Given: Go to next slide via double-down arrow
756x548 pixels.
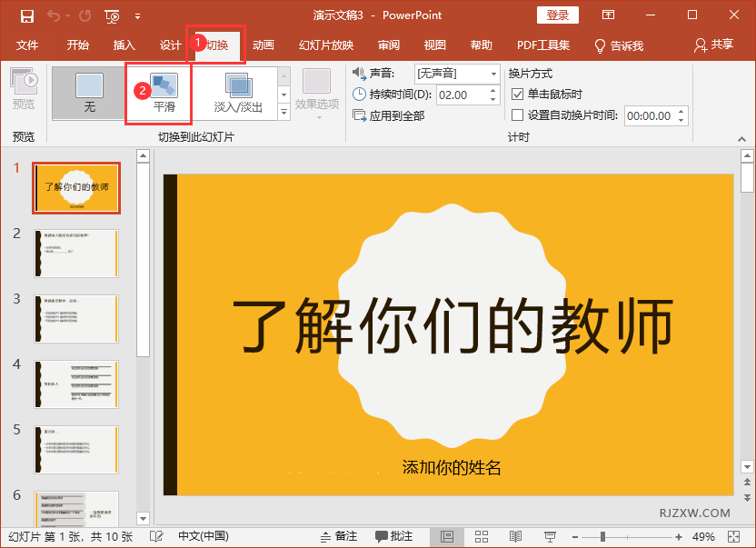Looking at the screenshot, I should coord(747,497).
